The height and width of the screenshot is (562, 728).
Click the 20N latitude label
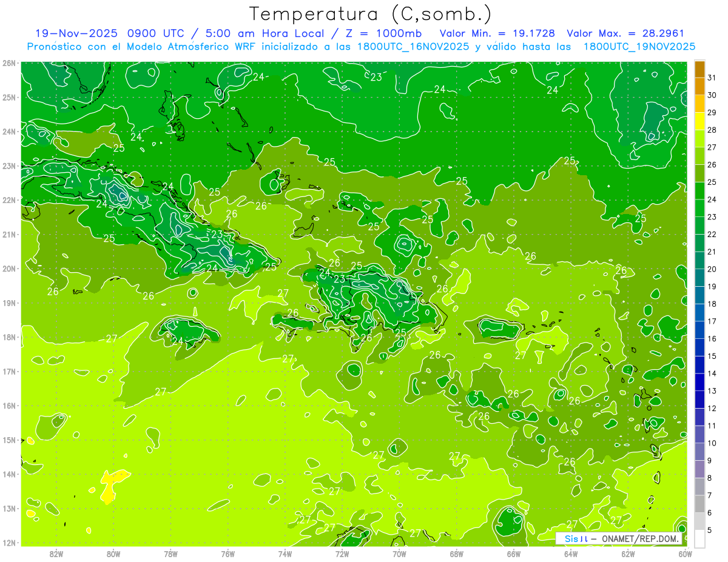(9, 269)
